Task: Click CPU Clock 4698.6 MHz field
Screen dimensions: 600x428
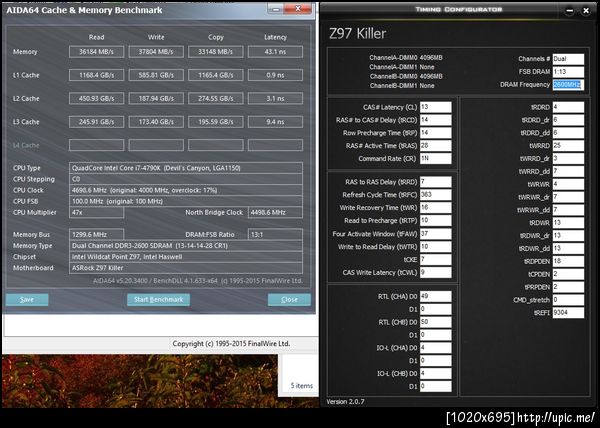Action: click(186, 190)
